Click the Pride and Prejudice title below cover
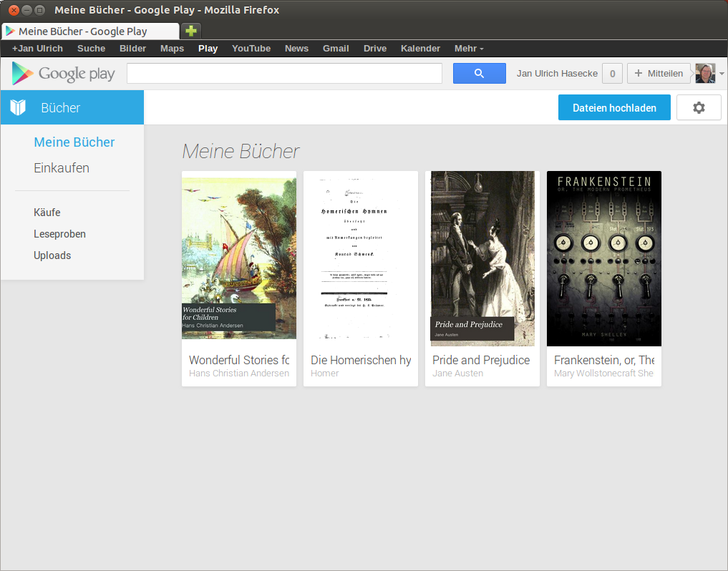This screenshot has width=728, height=571. click(481, 360)
